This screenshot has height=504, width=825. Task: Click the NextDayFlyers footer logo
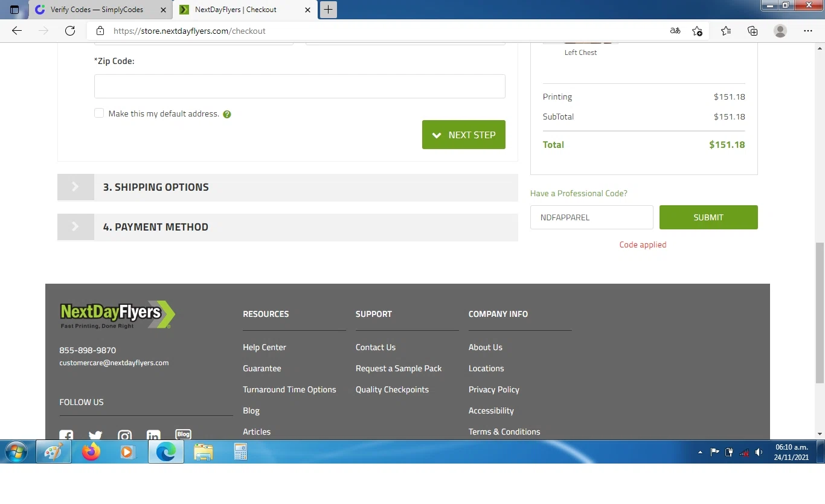click(x=118, y=314)
